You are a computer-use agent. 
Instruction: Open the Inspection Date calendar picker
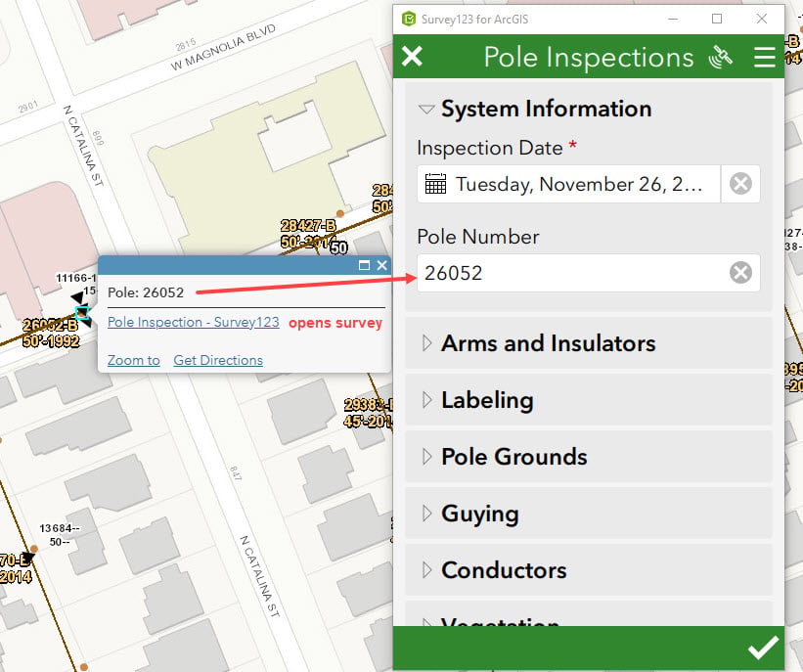pyautogui.click(x=436, y=183)
